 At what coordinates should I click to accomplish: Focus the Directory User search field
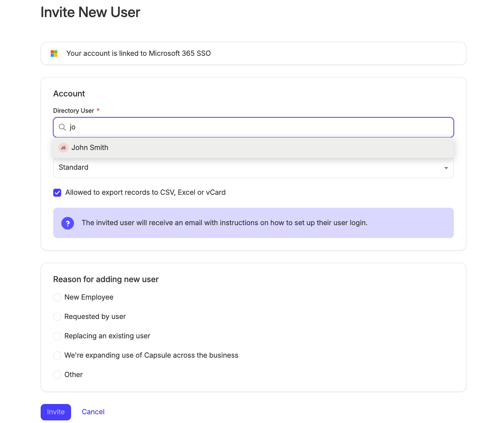tap(254, 127)
